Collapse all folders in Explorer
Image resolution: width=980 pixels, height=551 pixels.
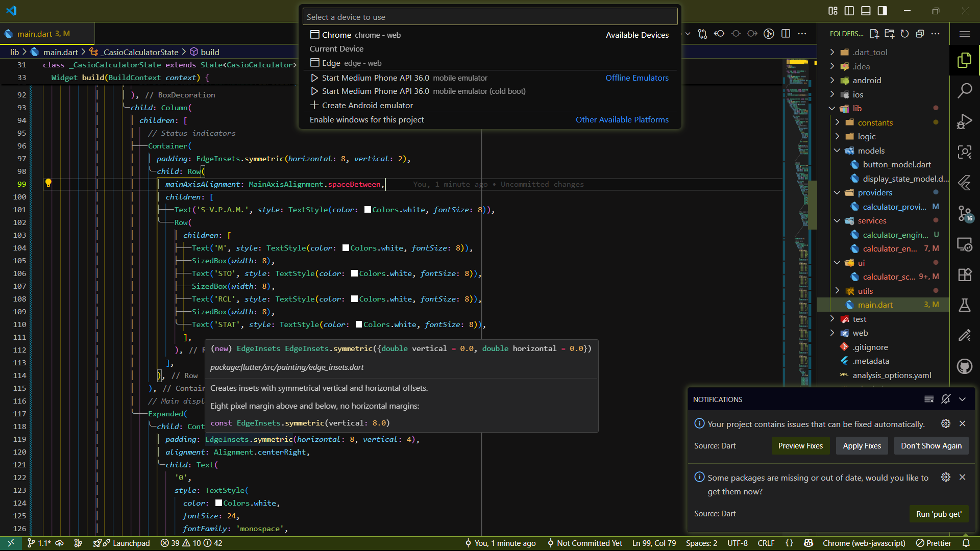[920, 34]
